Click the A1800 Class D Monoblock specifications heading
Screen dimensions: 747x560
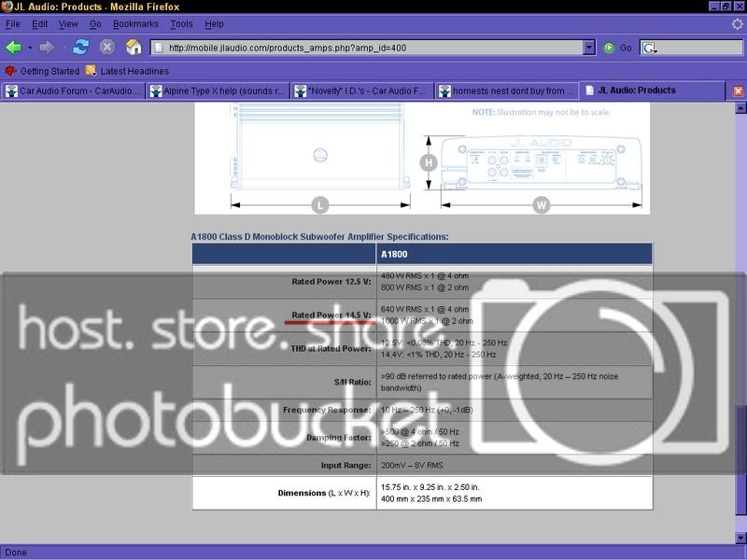tap(319, 237)
